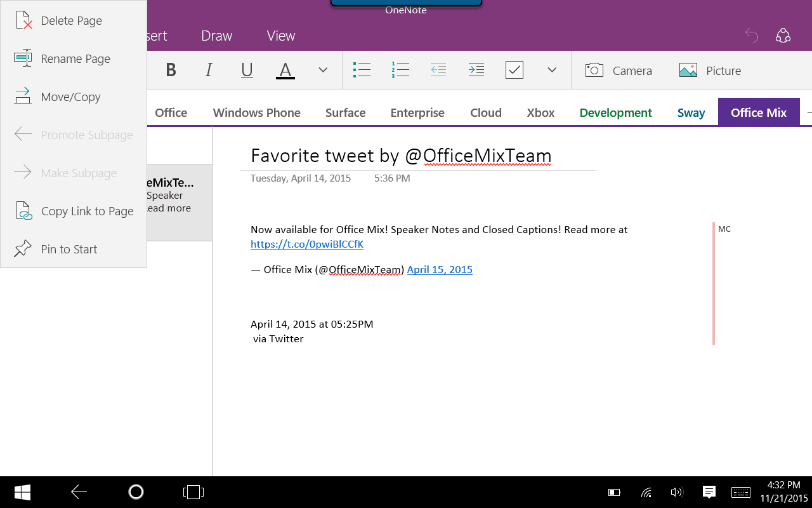The image size is (812, 508).
Task: Open Move/Copy option
Action: tap(74, 97)
